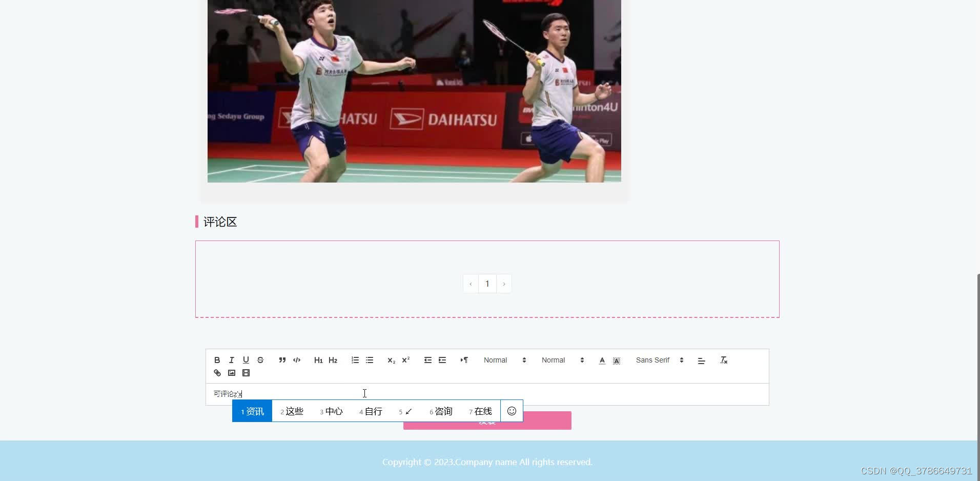Insert a hyperlink into the comment
Screen dimensions: 980x481
pyautogui.click(x=217, y=373)
